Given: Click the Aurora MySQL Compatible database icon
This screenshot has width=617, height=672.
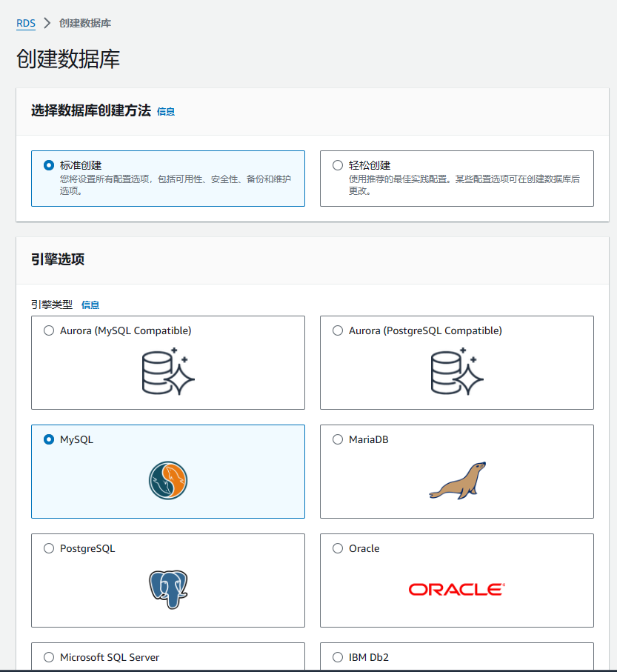Looking at the screenshot, I should point(168,372).
